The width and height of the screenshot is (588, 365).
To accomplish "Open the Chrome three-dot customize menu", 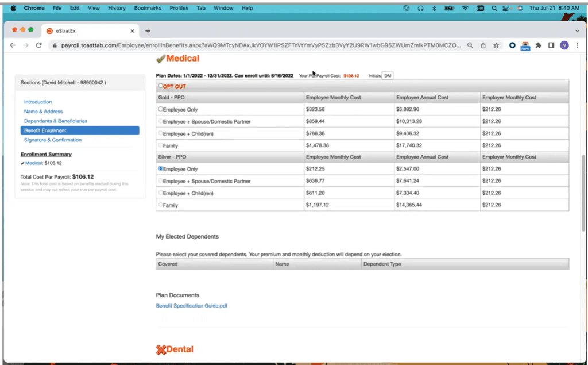I will coord(577,45).
